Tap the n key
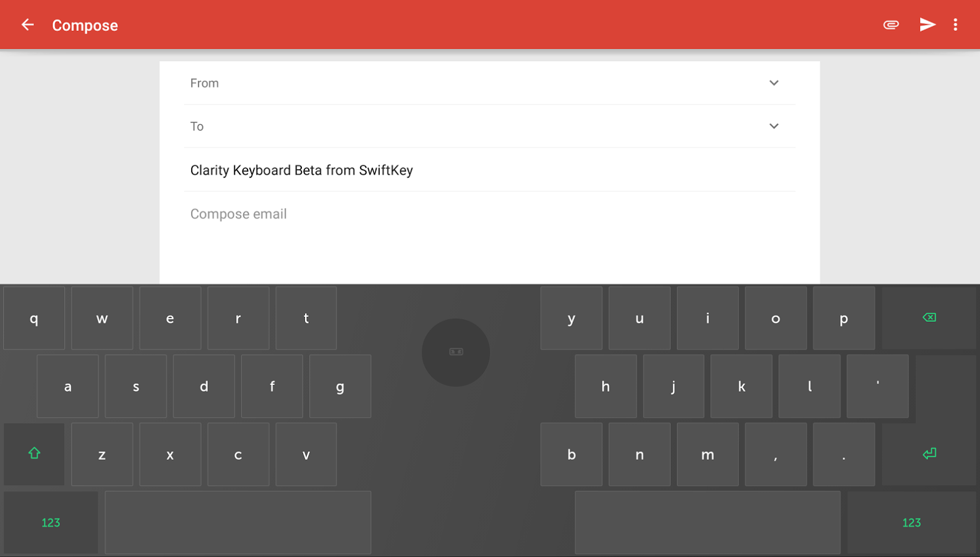 (640, 454)
